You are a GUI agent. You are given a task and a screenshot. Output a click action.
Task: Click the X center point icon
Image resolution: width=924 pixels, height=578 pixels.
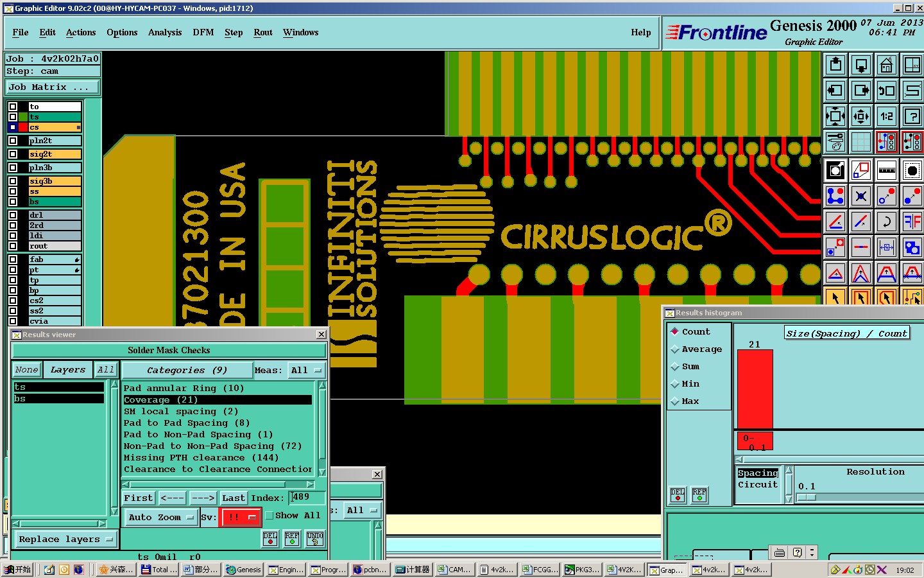click(861, 196)
